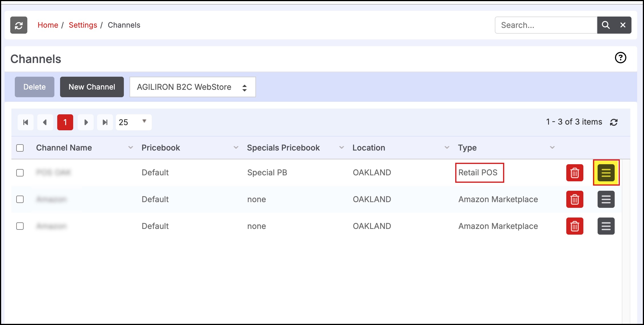Open menu for last Amazon Marketplace row
644x325 pixels.
[x=606, y=226]
